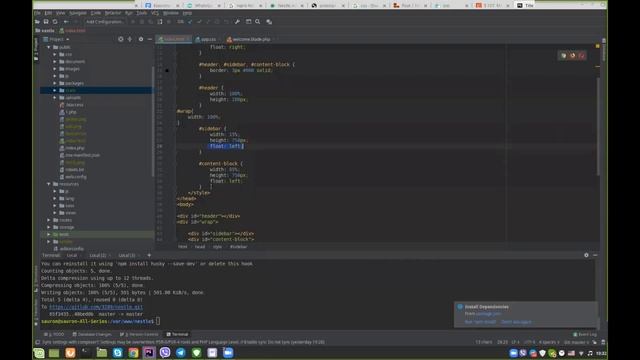Image resolution: width=640 pixels, height=360 pixels.
Task: Open the File menu
Action: tap(37, 13)
